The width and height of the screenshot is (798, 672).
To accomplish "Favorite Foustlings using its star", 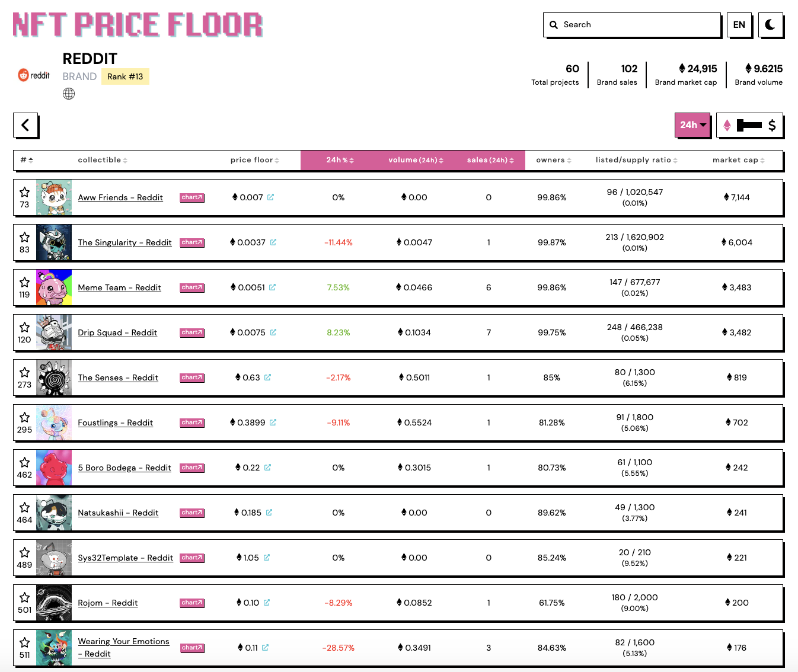I will click(x=24, y=417).
